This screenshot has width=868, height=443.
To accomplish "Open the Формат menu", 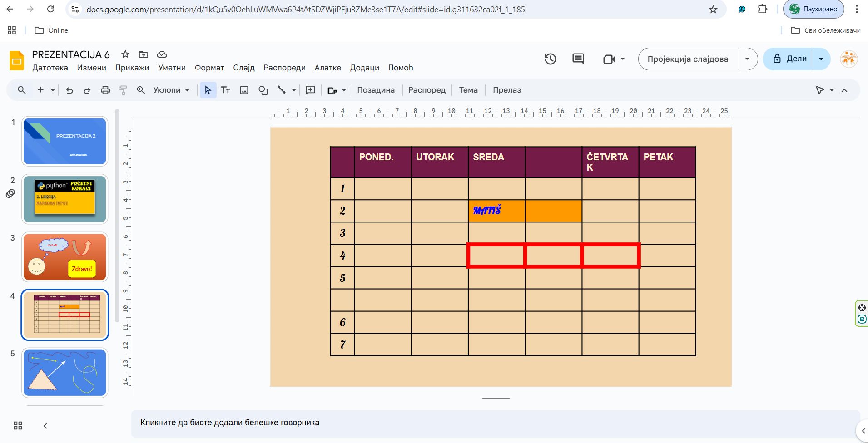I will click(209, 68).
